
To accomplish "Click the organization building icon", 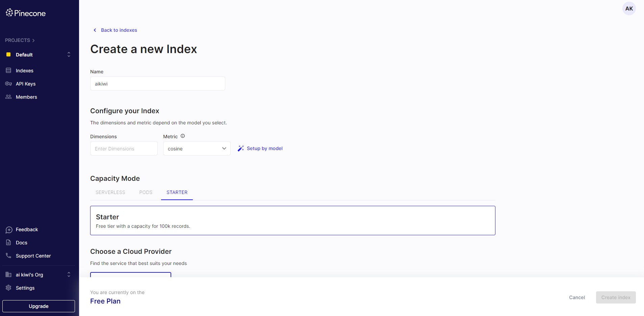I will click(x=8, y=274).
